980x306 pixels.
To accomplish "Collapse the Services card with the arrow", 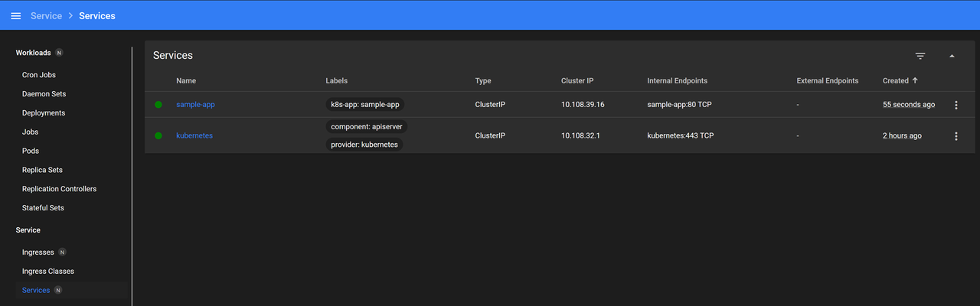I will point(952,56).
